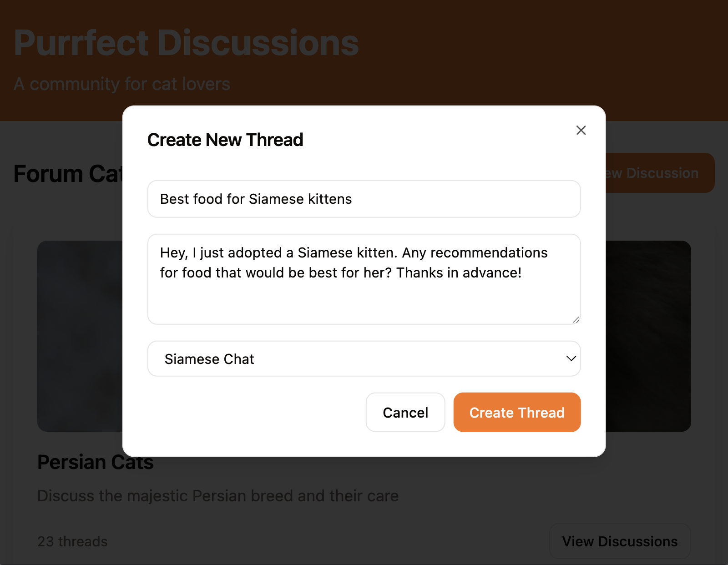Image resolution: width=728 pixels, height=565 pixels.
Task: Click the community tagline under the title
Action: (122, 84)
